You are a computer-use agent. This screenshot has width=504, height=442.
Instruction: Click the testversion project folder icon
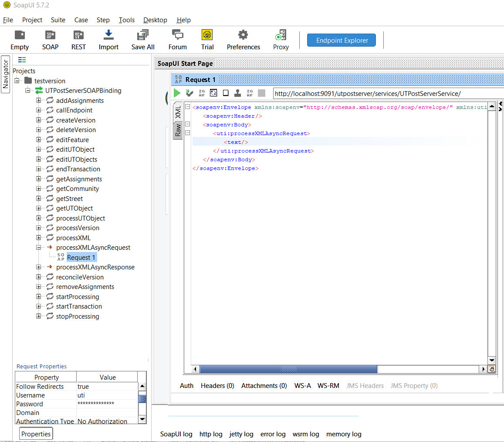click(28, 80)
